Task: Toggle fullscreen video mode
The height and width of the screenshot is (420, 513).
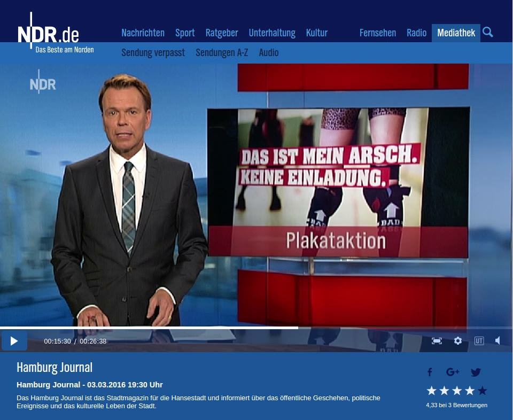Action: [x=437, y=341]
